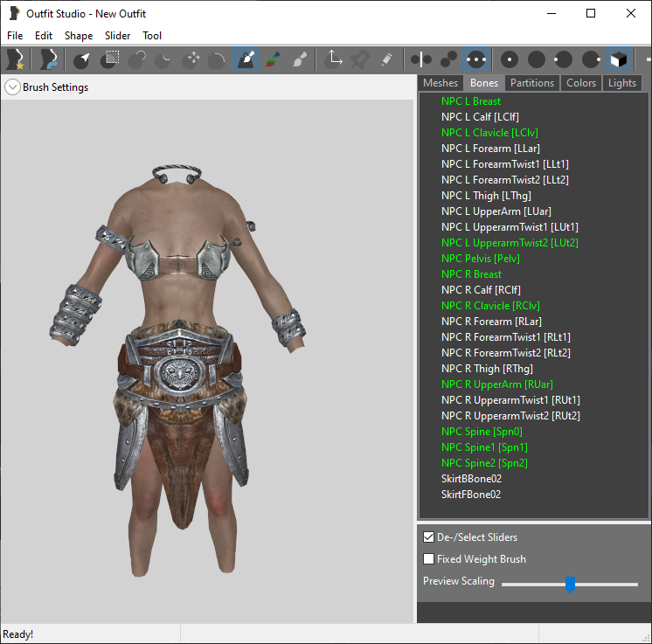
Task: Select bone NPC Spine2 [Spn2]
Action: [484, 463]
